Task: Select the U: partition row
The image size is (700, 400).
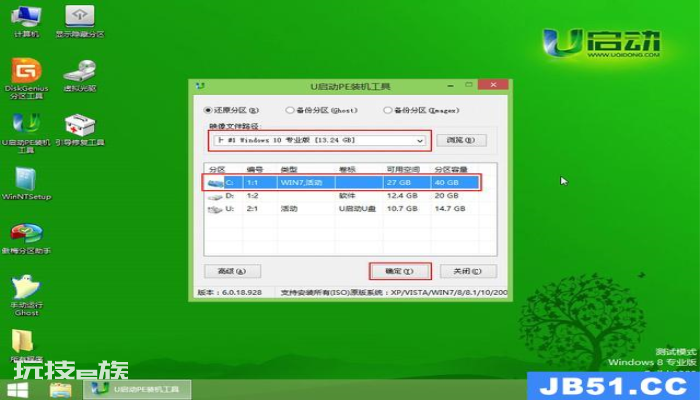Action: click(342, 208)
